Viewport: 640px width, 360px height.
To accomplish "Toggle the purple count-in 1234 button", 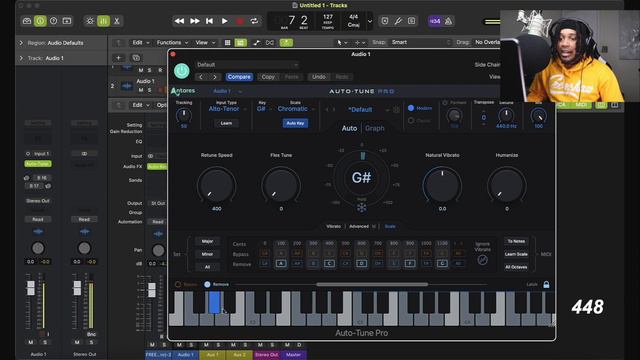I will pyautogui.click(x=435, y=21).
